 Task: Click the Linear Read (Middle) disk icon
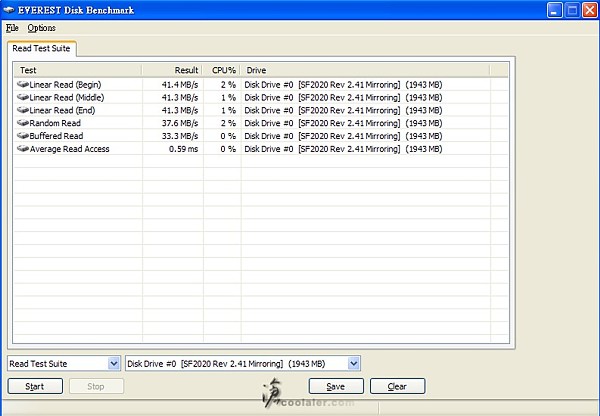tap(23, 98)
